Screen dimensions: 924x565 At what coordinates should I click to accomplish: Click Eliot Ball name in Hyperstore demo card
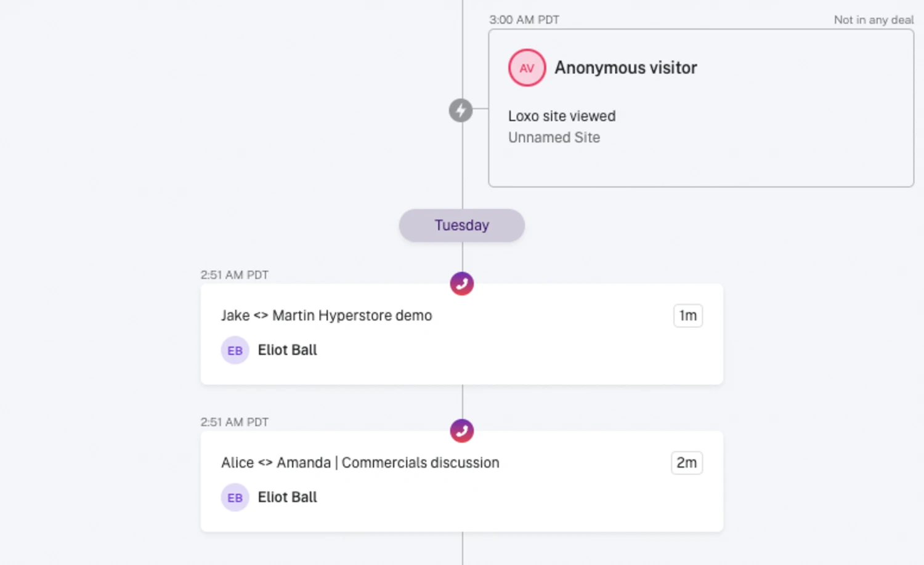coord(287,350)
